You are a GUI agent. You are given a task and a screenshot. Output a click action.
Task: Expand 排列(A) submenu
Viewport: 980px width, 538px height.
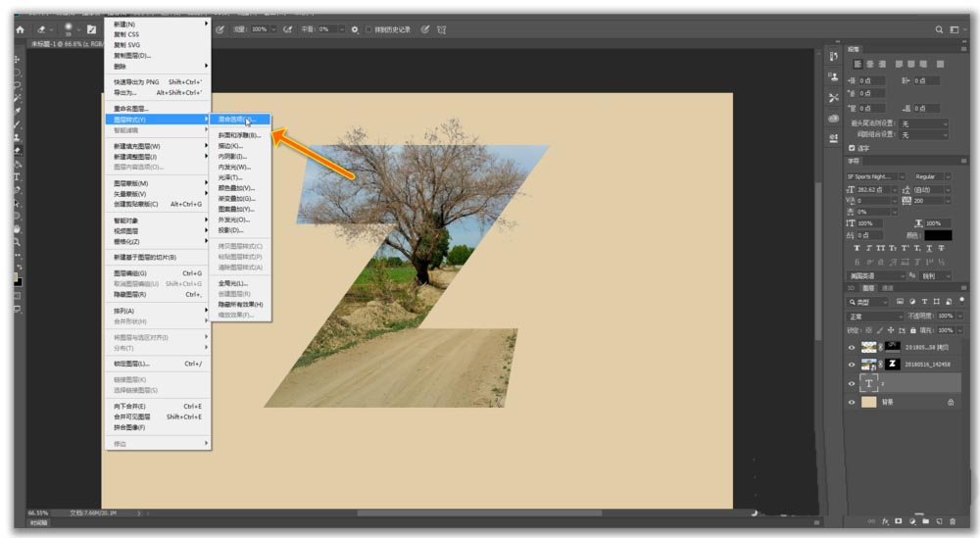pyautogui.click(x=158, y=311)
